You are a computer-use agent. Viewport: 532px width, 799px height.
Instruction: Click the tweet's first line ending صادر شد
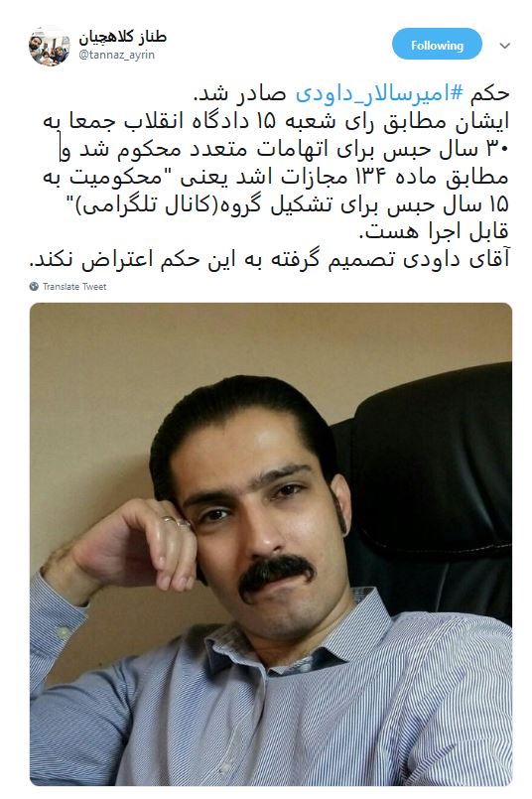351,93
